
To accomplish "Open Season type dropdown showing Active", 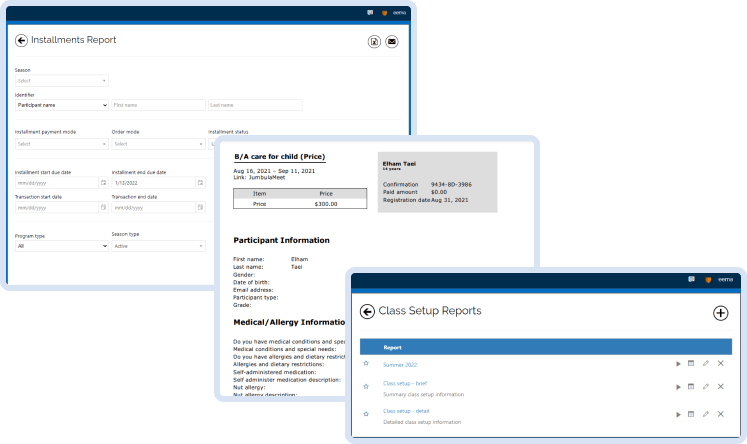I will (x=158, y=246).
